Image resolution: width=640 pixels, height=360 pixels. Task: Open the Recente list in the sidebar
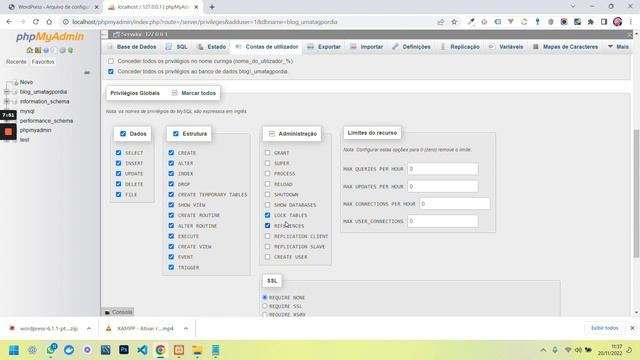click(x=16, y=62)
